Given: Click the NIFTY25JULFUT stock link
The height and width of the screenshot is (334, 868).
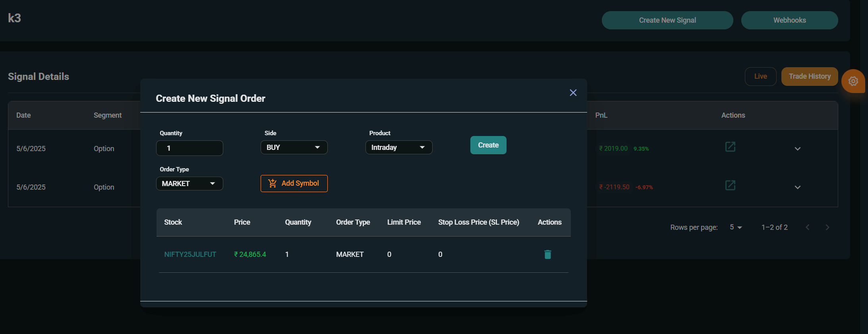Looking at the screenshot, I should click(x=190, y=254).
